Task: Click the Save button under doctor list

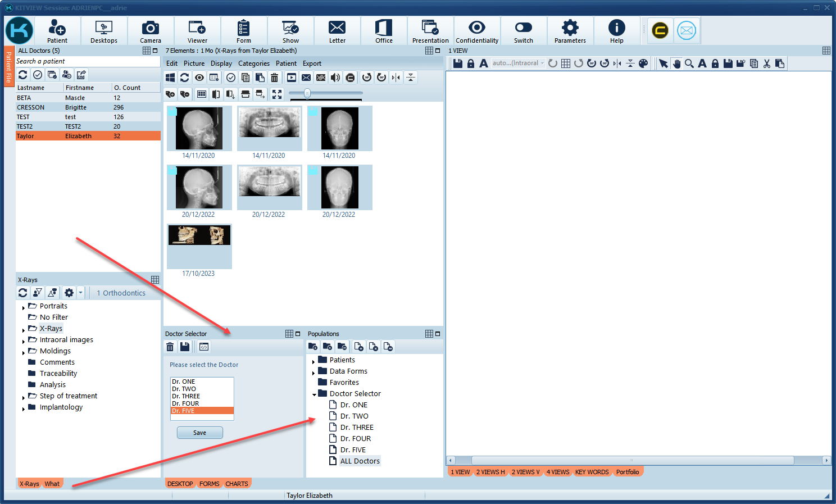Action: (x=199, y=433)
